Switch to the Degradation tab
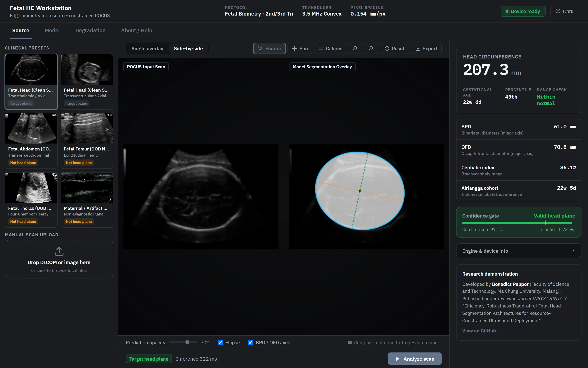This screenshot has width=588, height=368. (90, 30)
